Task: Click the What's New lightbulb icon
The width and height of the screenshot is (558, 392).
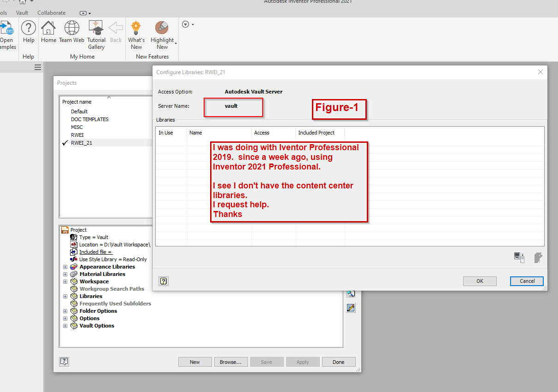Action: [x=136, y=28]
